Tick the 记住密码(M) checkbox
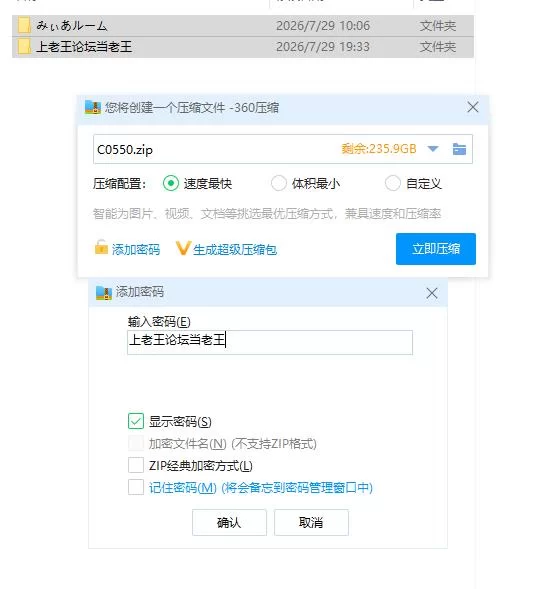555x589 pixels. point(136,487)
